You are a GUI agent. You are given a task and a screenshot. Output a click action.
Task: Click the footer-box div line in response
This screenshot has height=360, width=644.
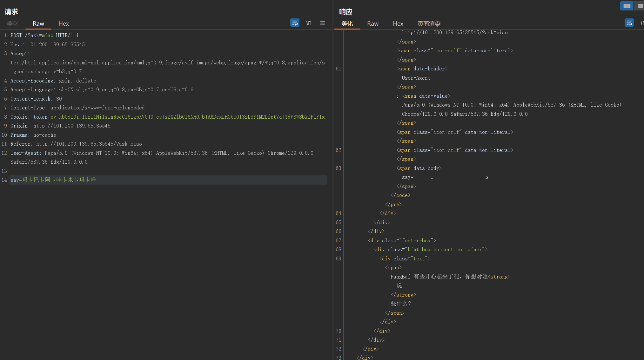[402, 240]
